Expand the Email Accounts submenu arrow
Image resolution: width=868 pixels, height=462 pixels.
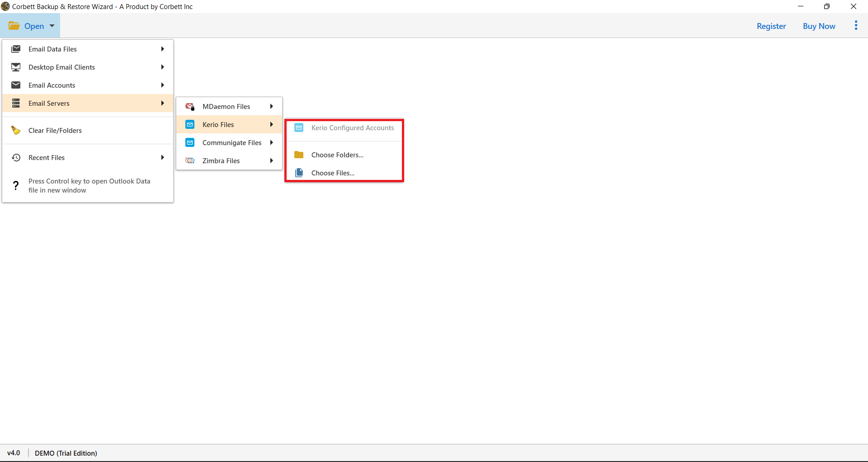point(162,85)
